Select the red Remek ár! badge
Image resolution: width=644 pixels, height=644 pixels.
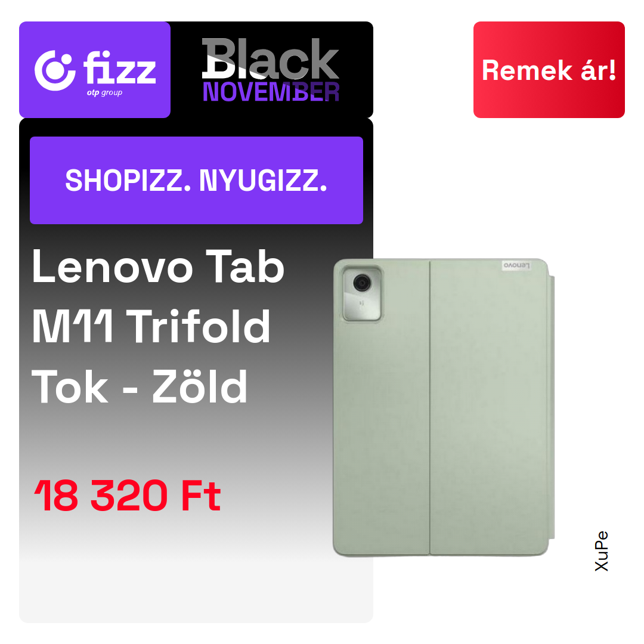[x=549, y=70]
